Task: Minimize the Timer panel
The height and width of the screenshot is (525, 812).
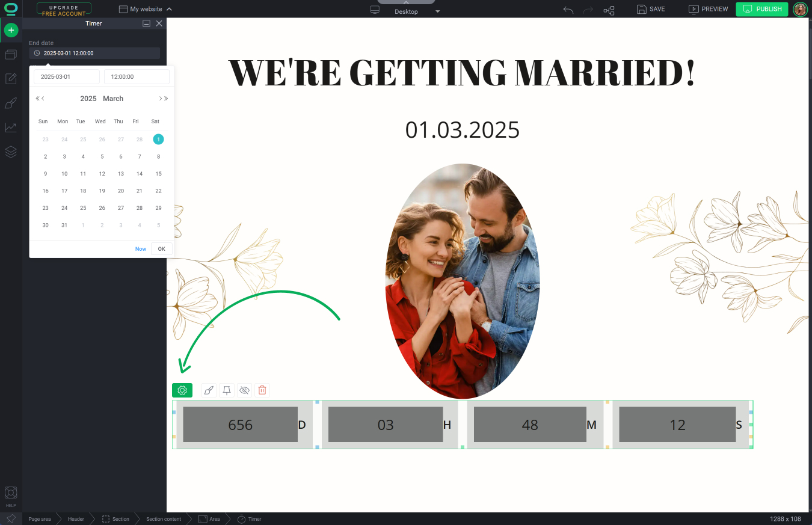Action: (x=146, y=23)
